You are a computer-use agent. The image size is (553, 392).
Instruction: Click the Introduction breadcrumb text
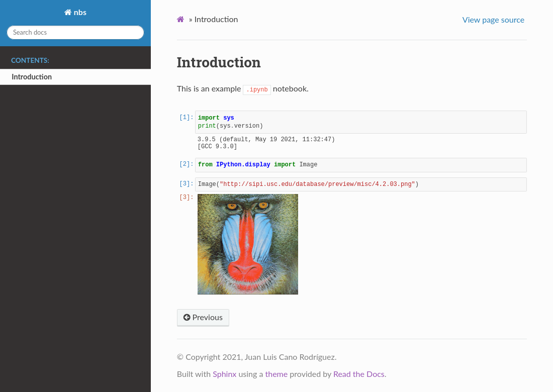(216, 20)
